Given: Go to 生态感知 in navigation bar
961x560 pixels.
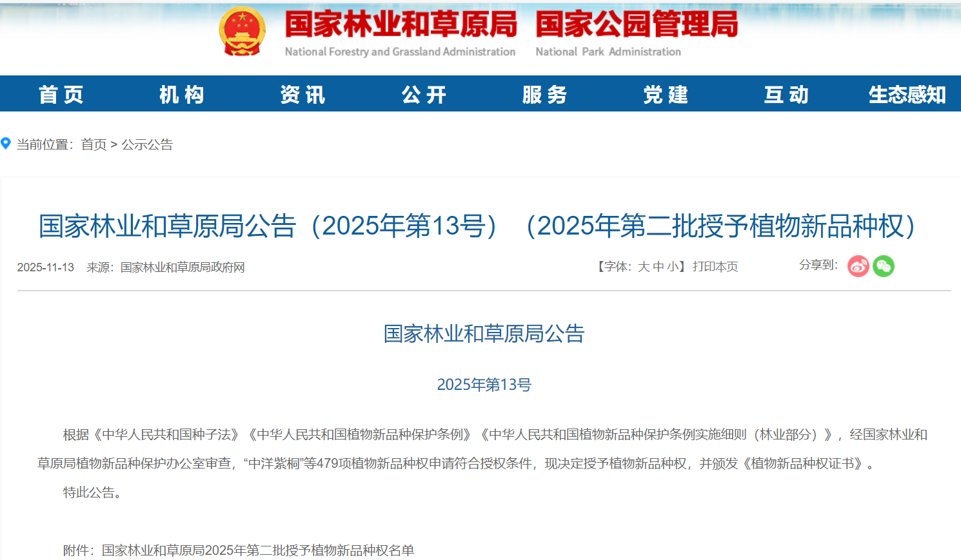Looking at the screenshot, I should [907, 95].
